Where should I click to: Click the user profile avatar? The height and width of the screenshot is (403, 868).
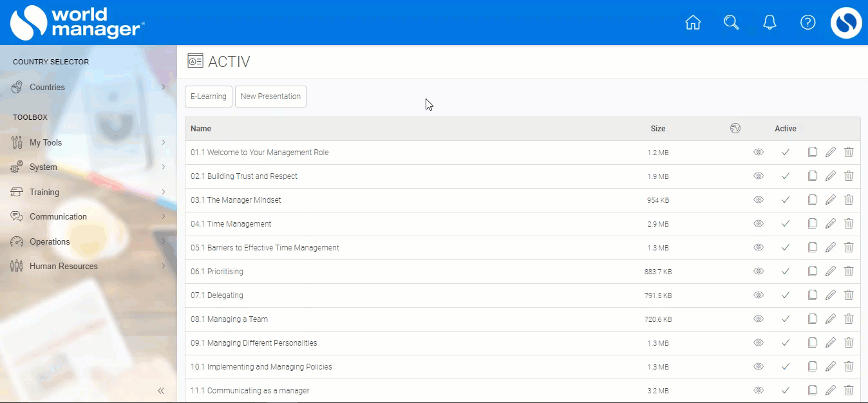tap(846, 23)
